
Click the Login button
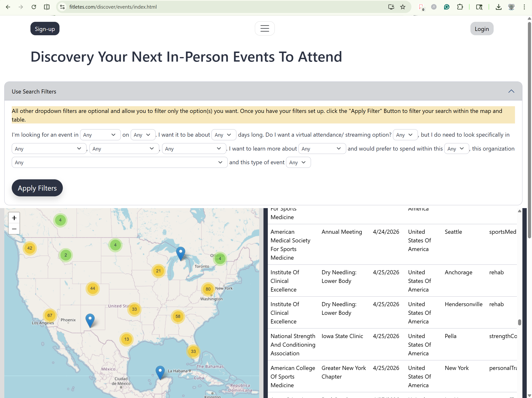(481, 29)
